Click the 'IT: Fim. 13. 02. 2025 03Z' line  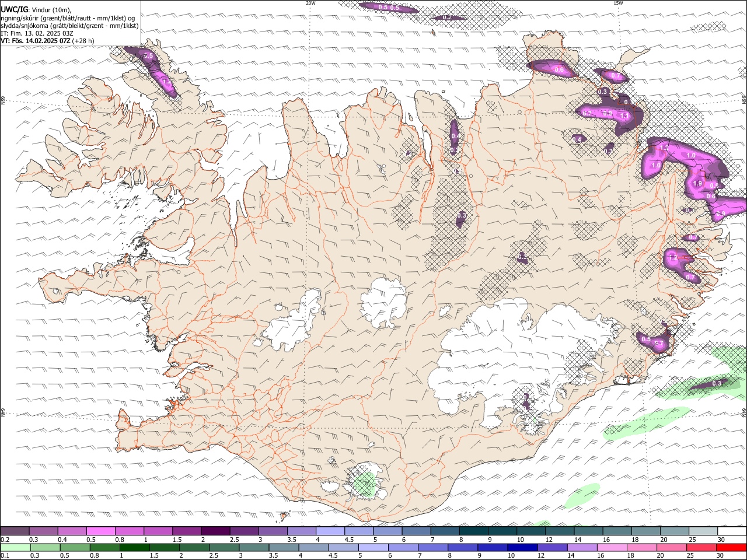tap(37, 33)
